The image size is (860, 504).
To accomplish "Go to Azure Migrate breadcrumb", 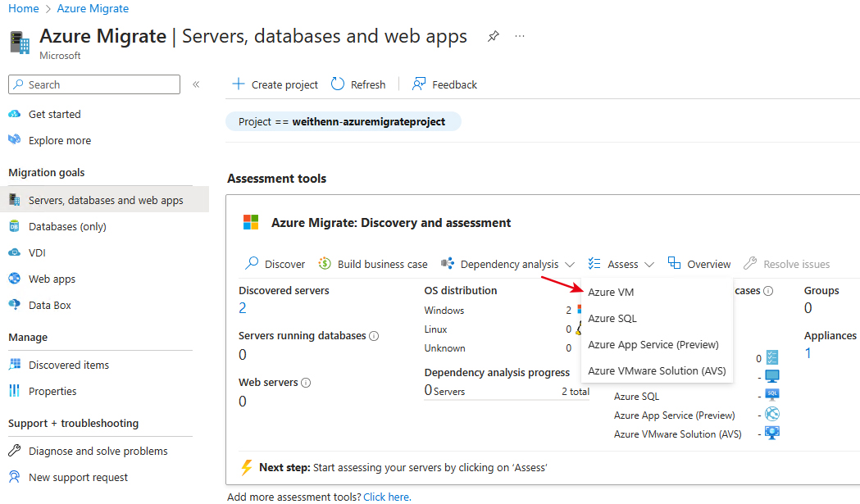I will [93, 9].
